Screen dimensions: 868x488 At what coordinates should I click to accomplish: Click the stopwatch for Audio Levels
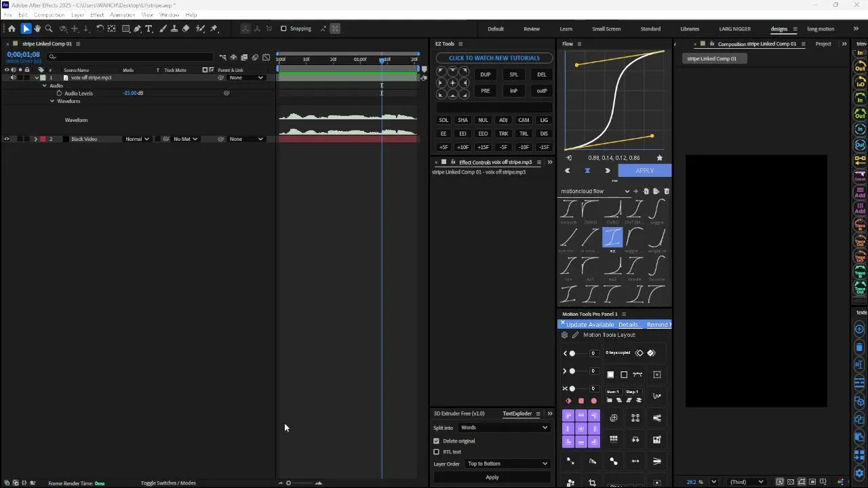coord(59,93)
